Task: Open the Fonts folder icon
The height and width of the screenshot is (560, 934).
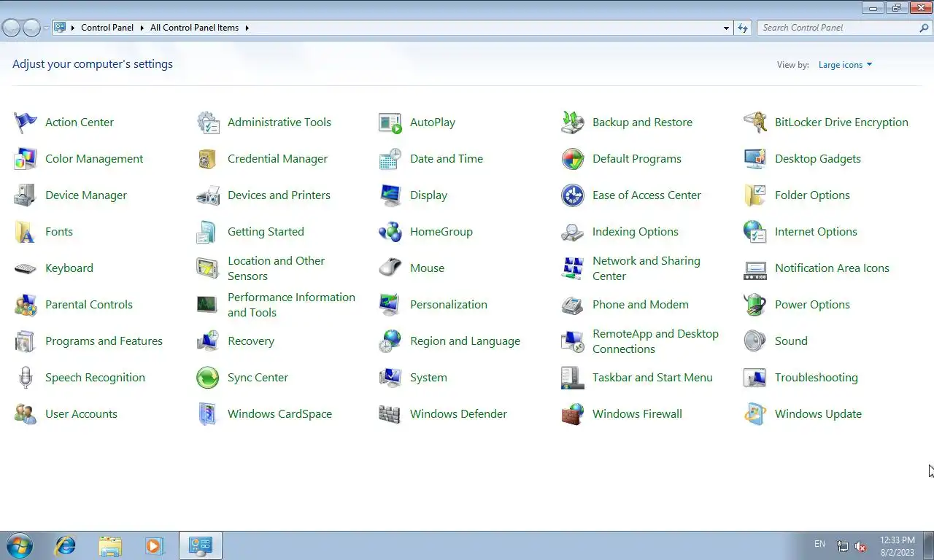Action: (x=26, y=232)
